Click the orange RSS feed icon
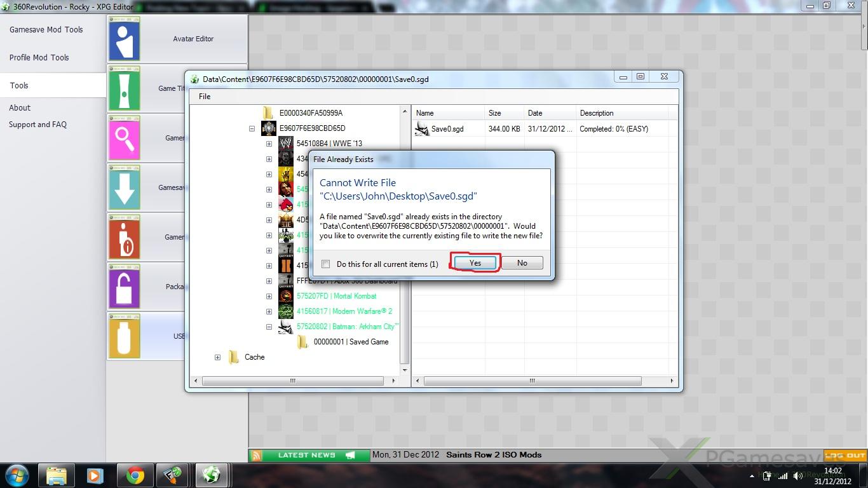Screen dimensions: 868x488 click(257, 455)
